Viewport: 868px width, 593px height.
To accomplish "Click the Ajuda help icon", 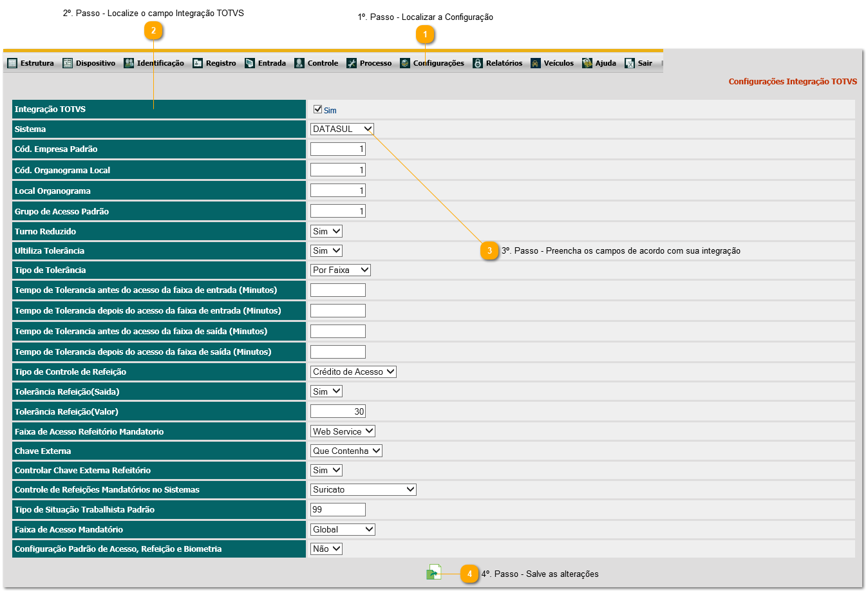I will 587,63.
